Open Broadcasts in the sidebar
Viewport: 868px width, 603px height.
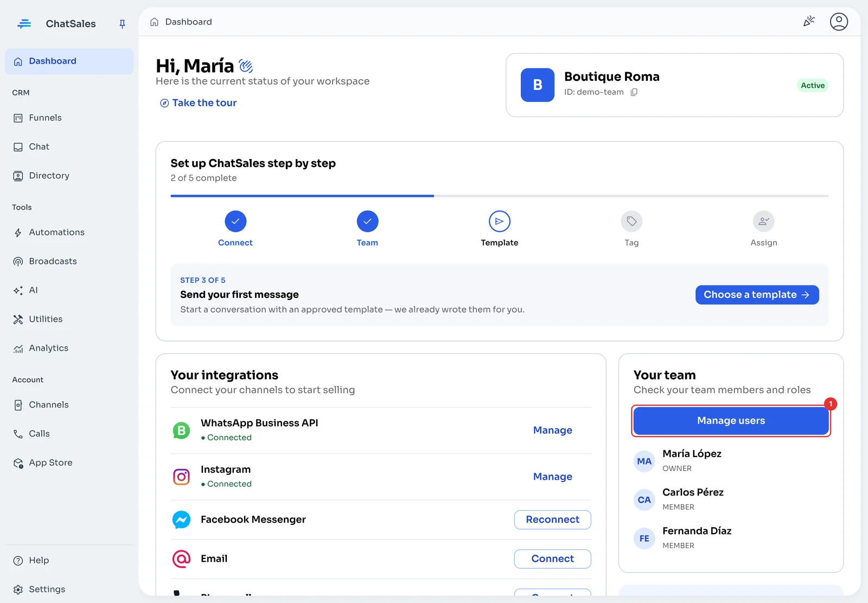click(x=69, y=261)
